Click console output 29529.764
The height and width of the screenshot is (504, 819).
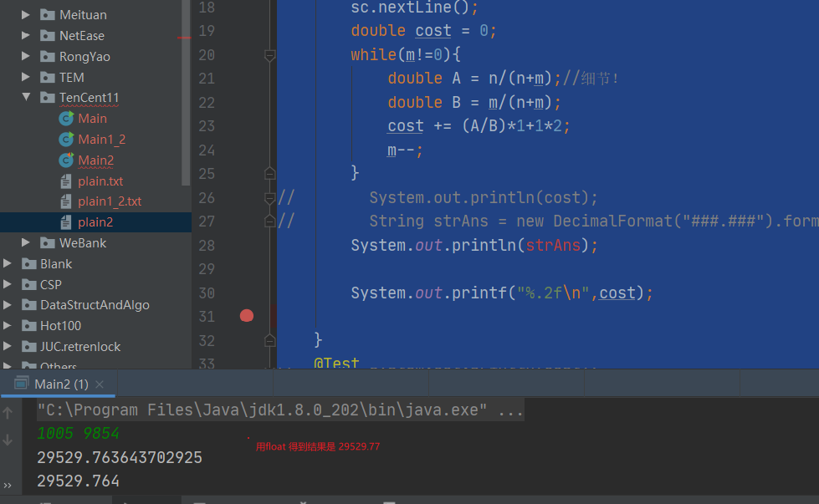(79, 481)
